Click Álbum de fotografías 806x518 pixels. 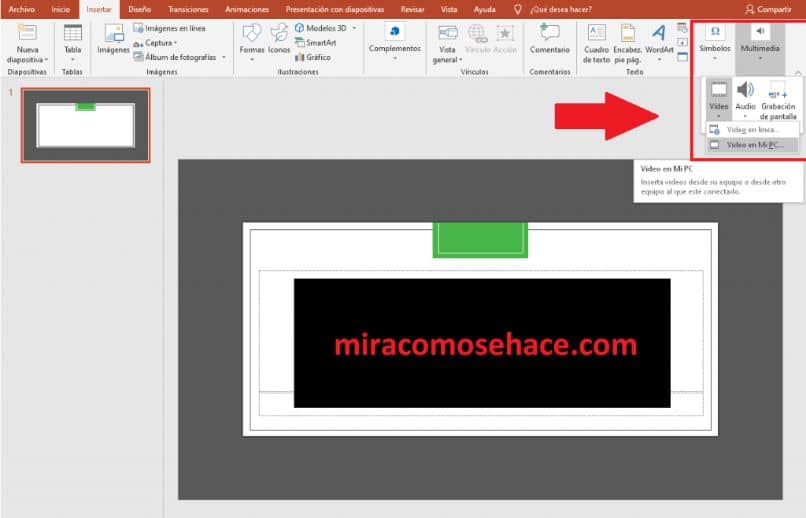click(175, 57)
